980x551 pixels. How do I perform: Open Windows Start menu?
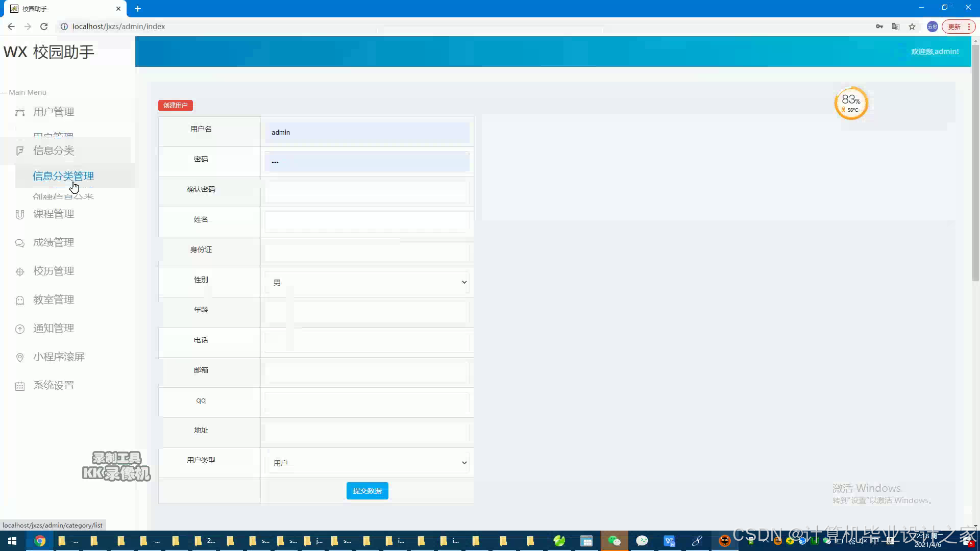(12, 541)
